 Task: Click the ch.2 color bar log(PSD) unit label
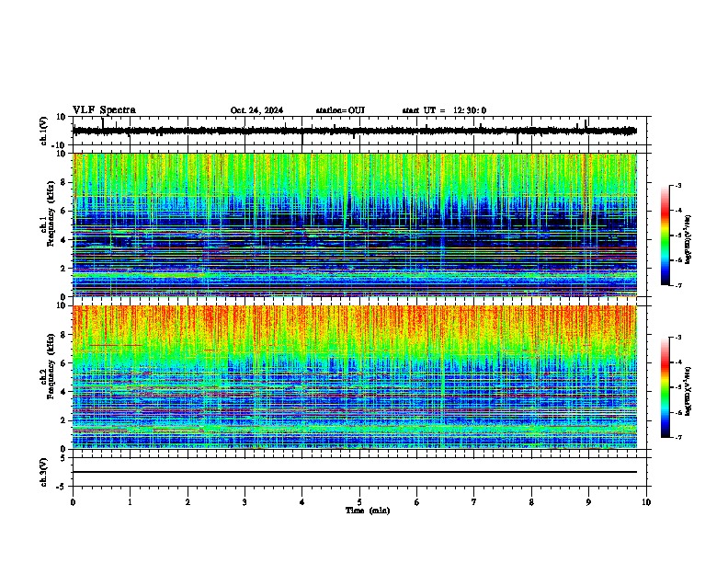click(688, 392)
